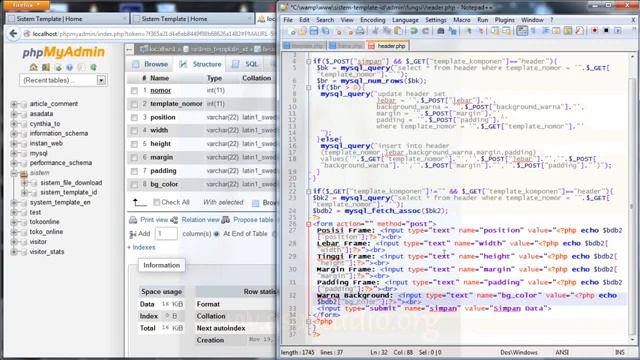Click the Save icon in Notepad++ toolbar
The width and height of the screenshot is (640, 360).
313,31
